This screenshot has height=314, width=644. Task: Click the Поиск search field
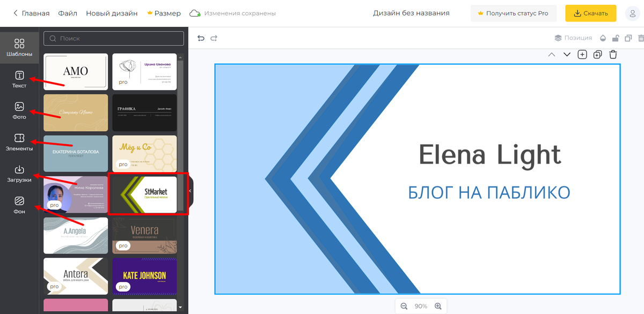pos(114,39)
